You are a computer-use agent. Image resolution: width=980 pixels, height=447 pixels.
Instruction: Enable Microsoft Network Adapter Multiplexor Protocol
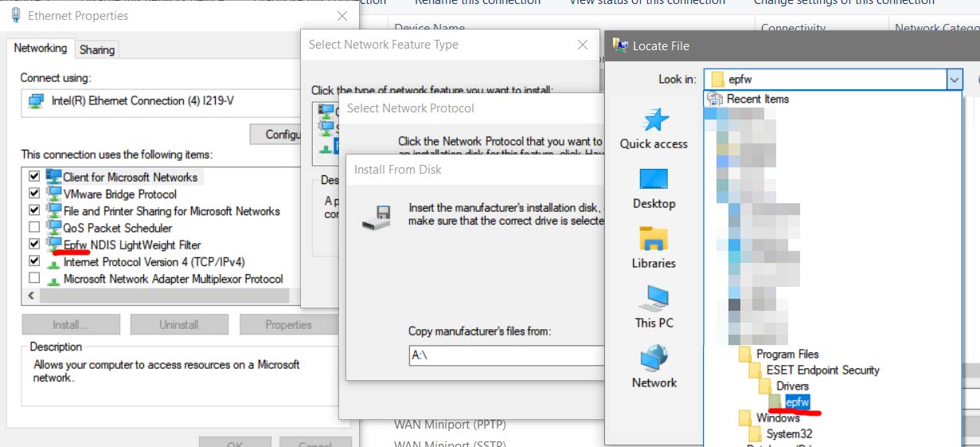pyautogui.click(x=34, y=278)
